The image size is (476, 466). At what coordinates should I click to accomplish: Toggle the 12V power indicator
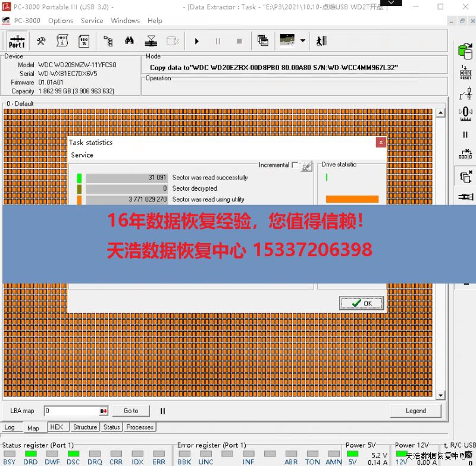(402, 454)
